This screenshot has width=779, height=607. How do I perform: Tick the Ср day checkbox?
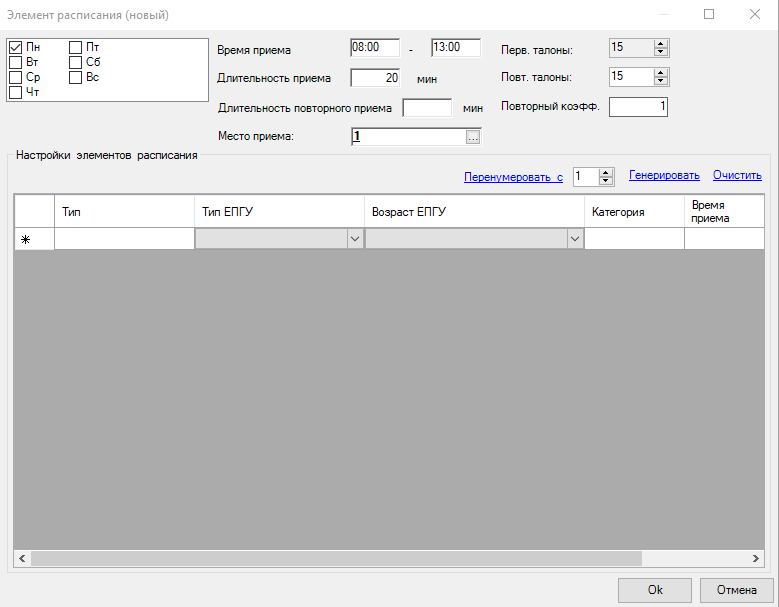click(x=15, y=77)
